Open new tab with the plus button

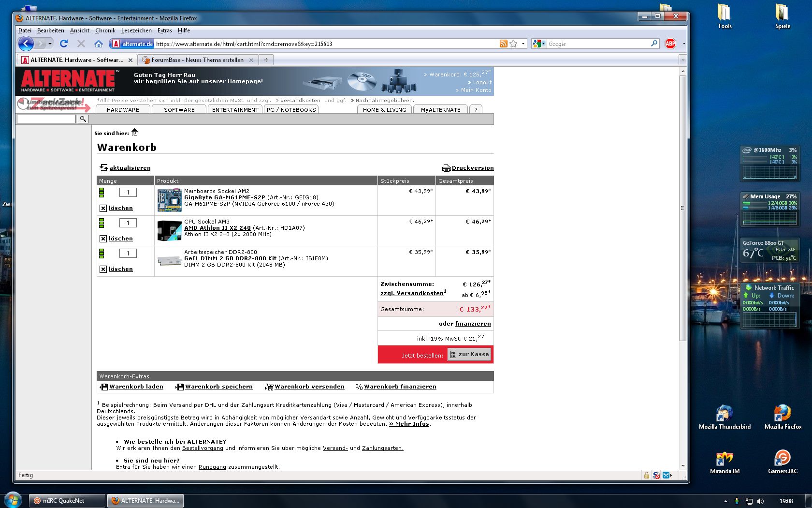[x=266, y=60]
